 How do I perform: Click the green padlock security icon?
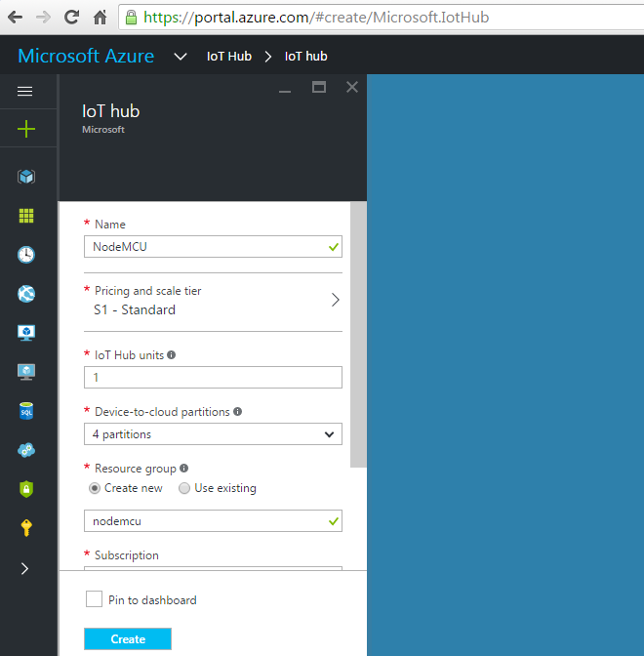point(131,18)
